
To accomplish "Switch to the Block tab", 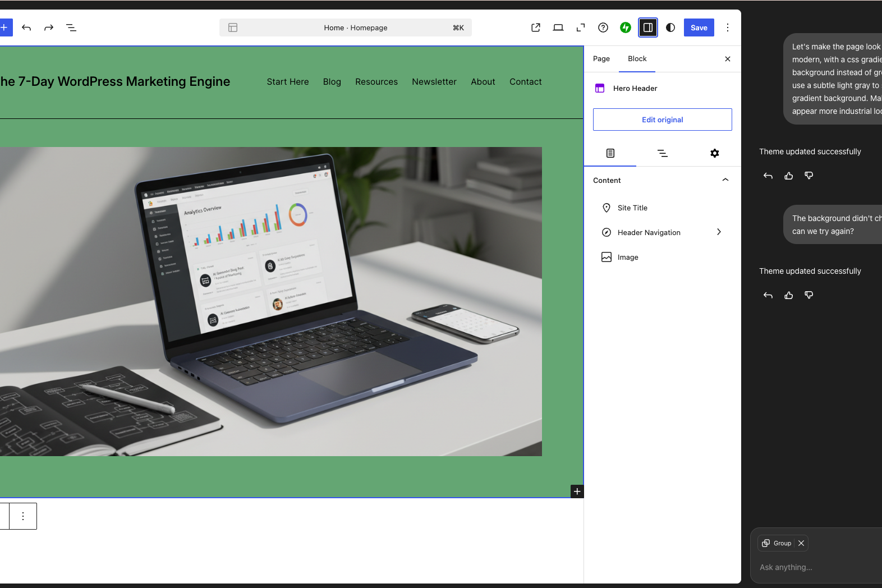I will [637, 59].
